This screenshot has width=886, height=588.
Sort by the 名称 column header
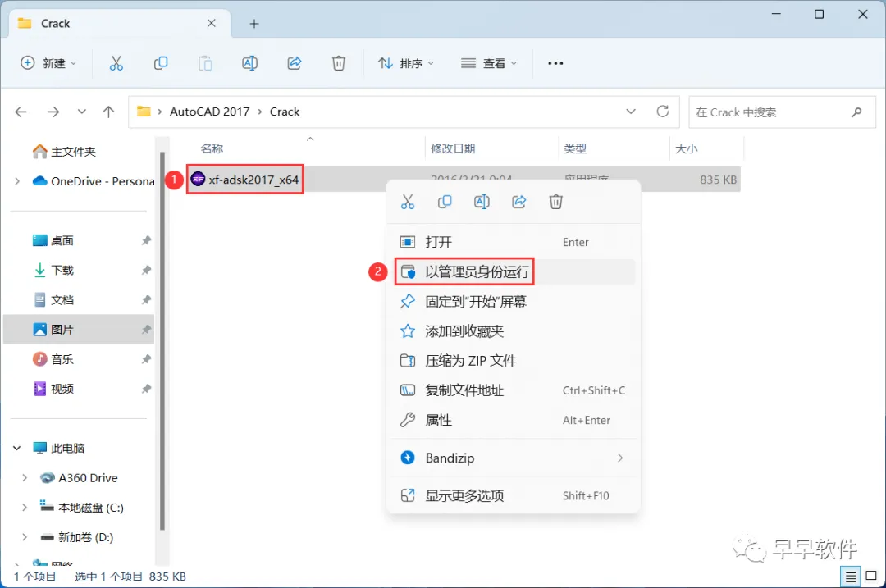point(212,148)
